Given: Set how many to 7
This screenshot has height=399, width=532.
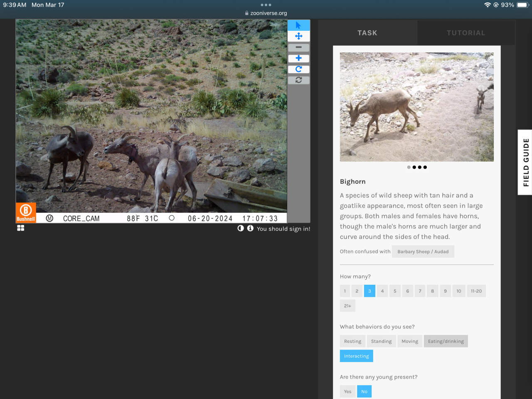Looking at the screenshot, I should (420, 291).
